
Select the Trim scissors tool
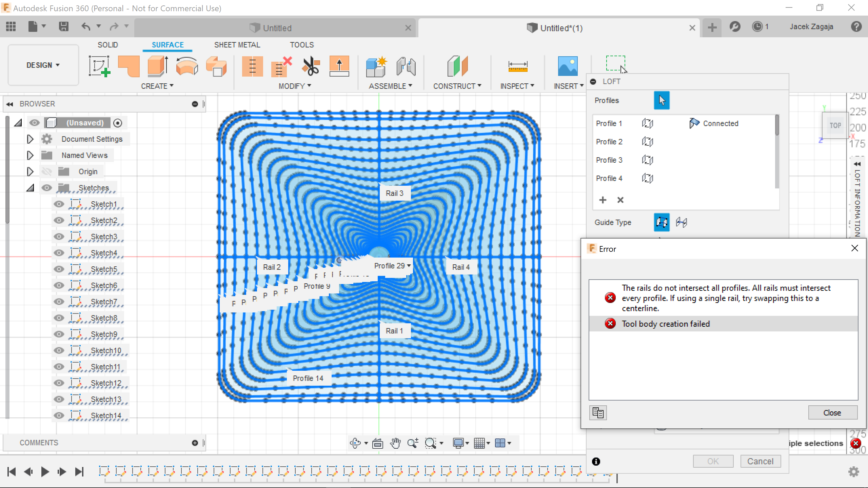coord(311,66)
